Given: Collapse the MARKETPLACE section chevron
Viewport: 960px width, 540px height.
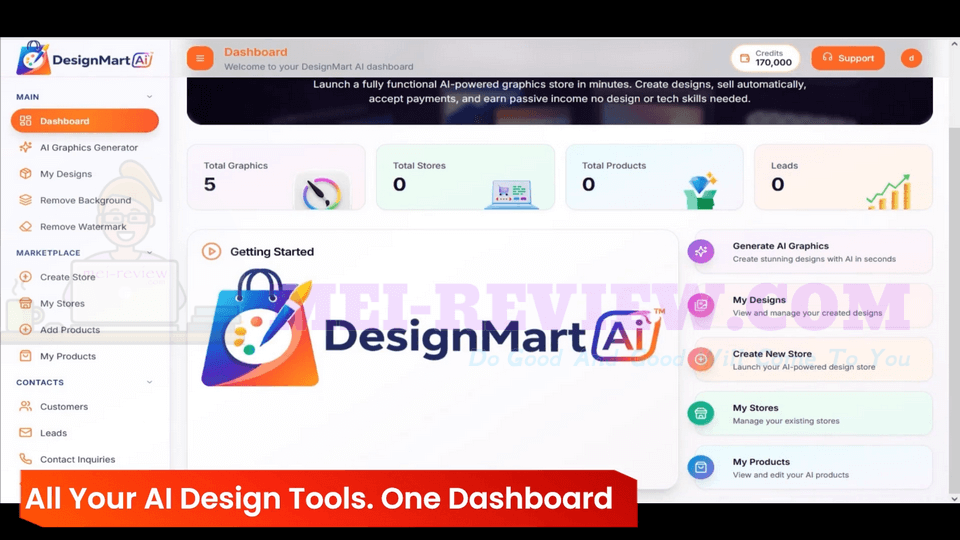Looking at the screenshot, I should 149,252.
